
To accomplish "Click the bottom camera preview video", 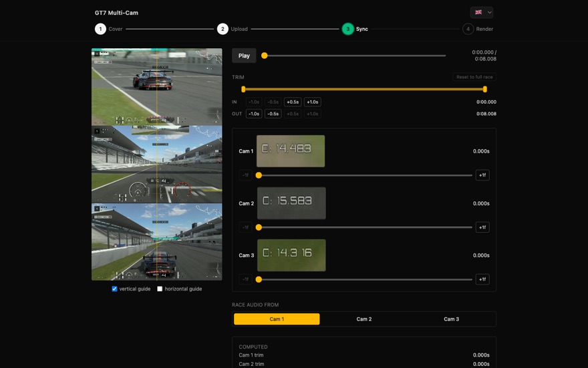I will tap(157, 242).
